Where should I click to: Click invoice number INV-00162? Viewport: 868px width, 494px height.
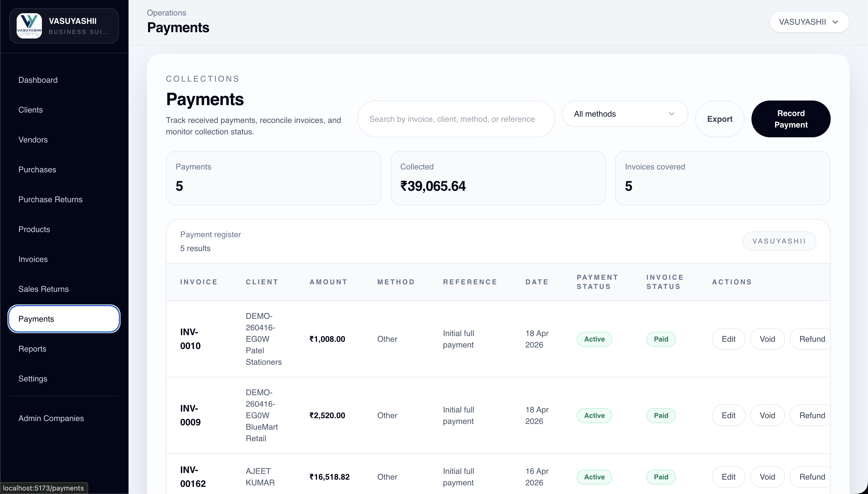pos(193,477)
